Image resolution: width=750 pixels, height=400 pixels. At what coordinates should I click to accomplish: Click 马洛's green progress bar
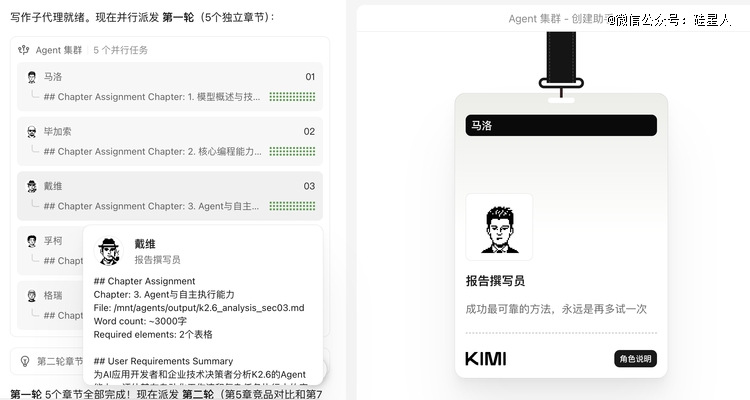[292, 97]
